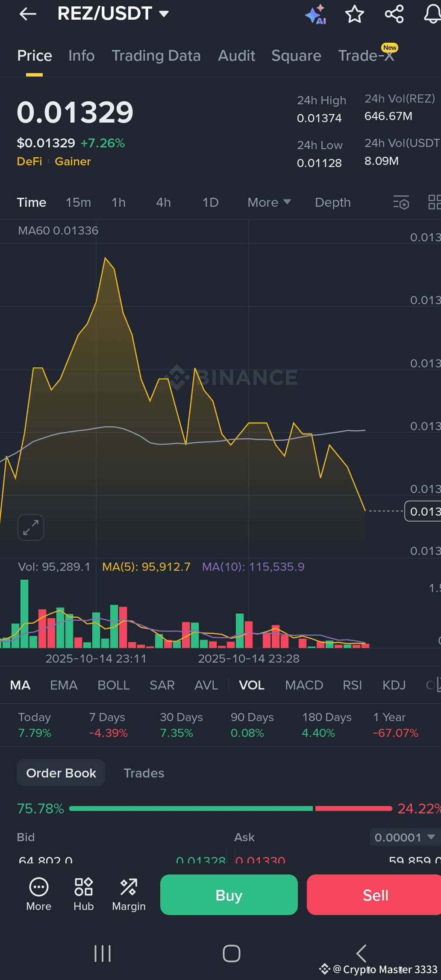Tap the current price label on chart axis
Image resolution: width=441 pixels, height=980 pixels.
423,511
